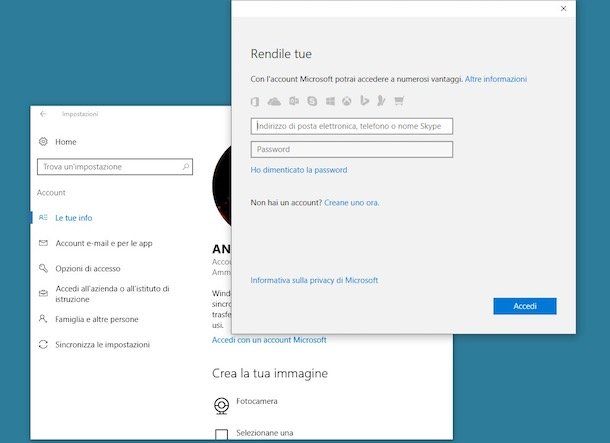Click the Office icon in sign-in dialog
Viewport: 610px width, 443px height.
[255, 102]
